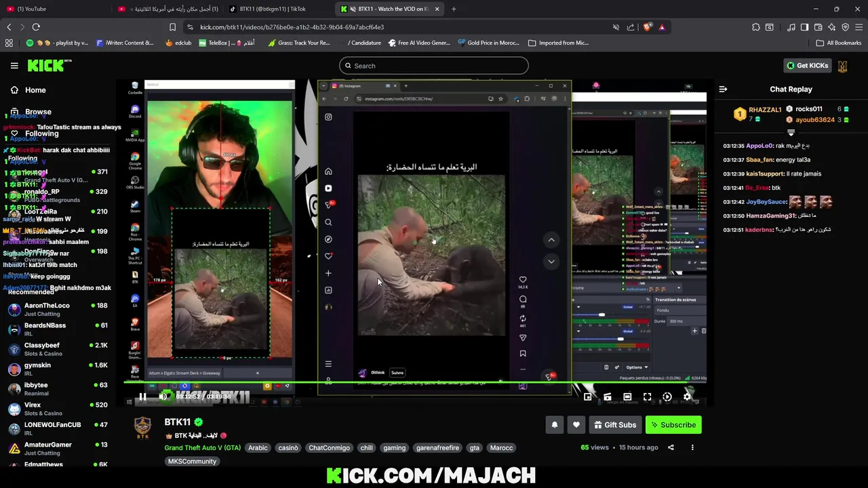
Task: Open recommended channel AmateurGamer
Action: tap(58, 449)
